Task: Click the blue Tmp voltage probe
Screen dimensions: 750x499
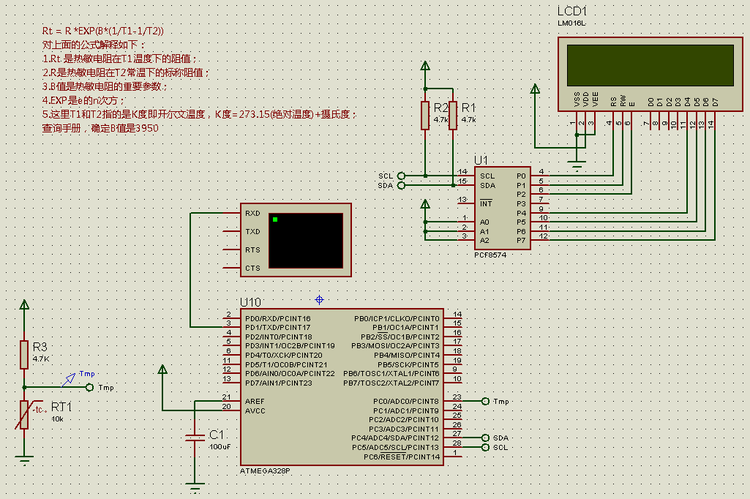Action: [x=70, y=377]
